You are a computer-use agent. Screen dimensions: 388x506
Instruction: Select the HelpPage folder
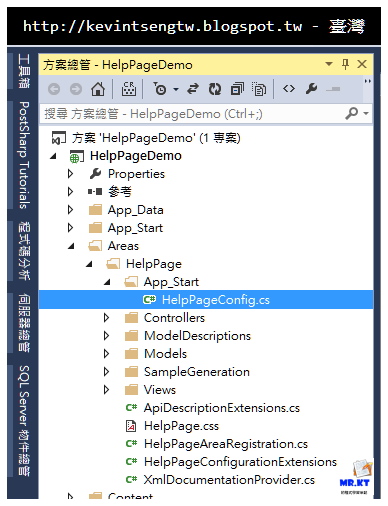[x=154, y=264]
